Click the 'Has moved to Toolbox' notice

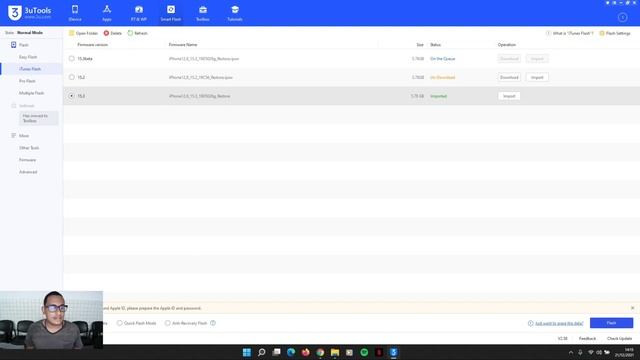pyautogui.click(x=39, y=118)
